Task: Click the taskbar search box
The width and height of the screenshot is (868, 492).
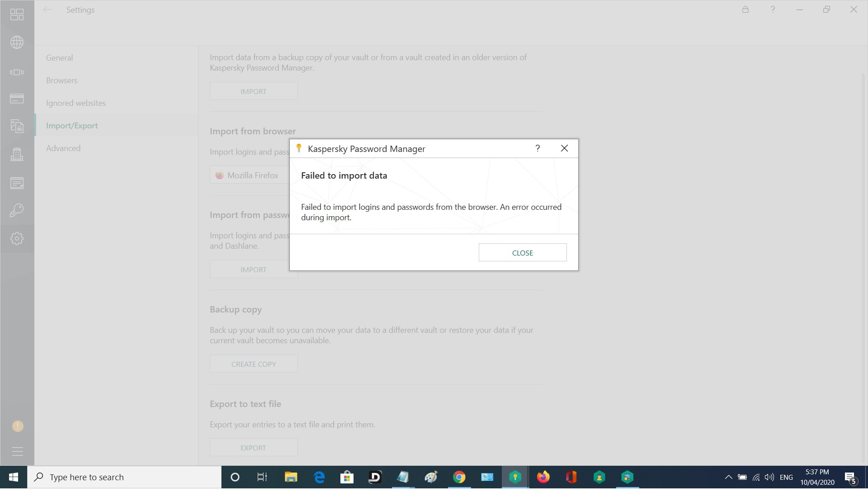Action: click(124, 477)
